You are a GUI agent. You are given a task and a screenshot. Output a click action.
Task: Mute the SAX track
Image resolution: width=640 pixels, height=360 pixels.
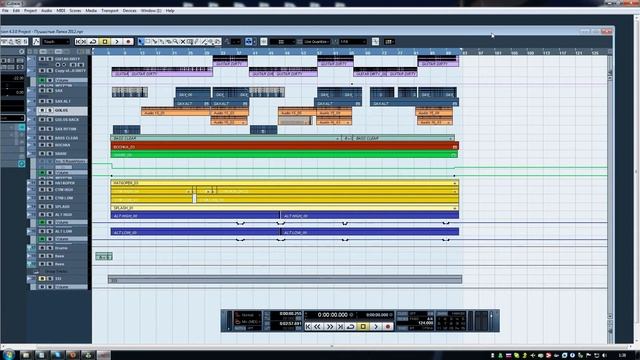point(42,91)
